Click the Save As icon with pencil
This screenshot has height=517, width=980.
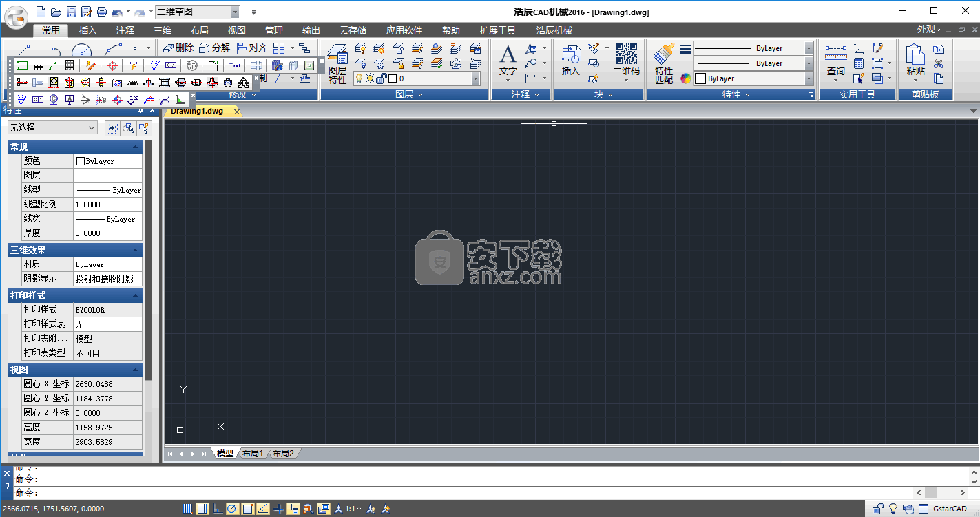click(87, 12)
